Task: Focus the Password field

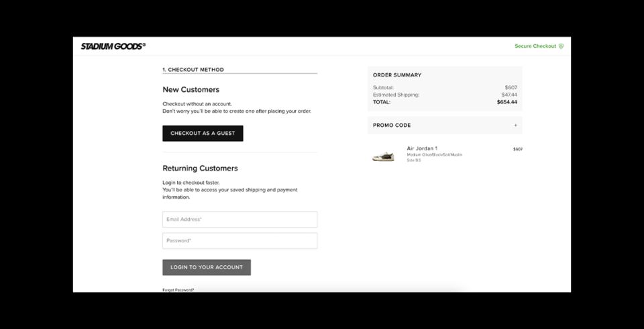Action: [240, 240]
